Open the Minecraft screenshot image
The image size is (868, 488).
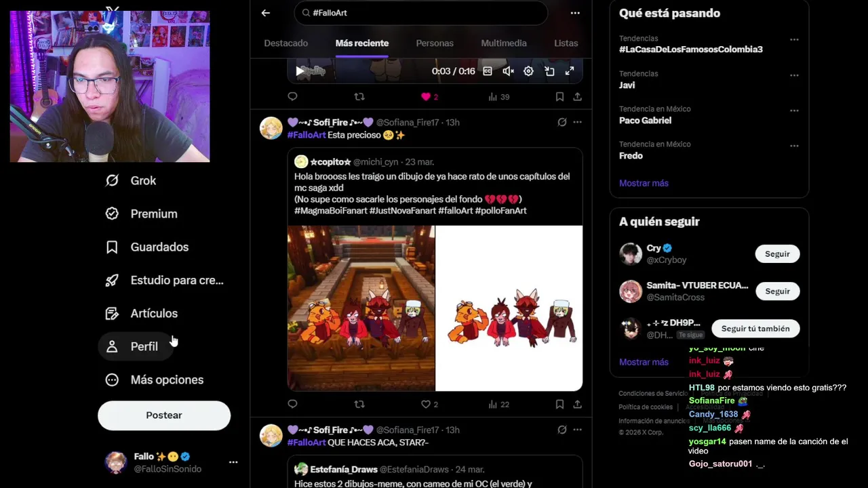[x=361, y=308]
